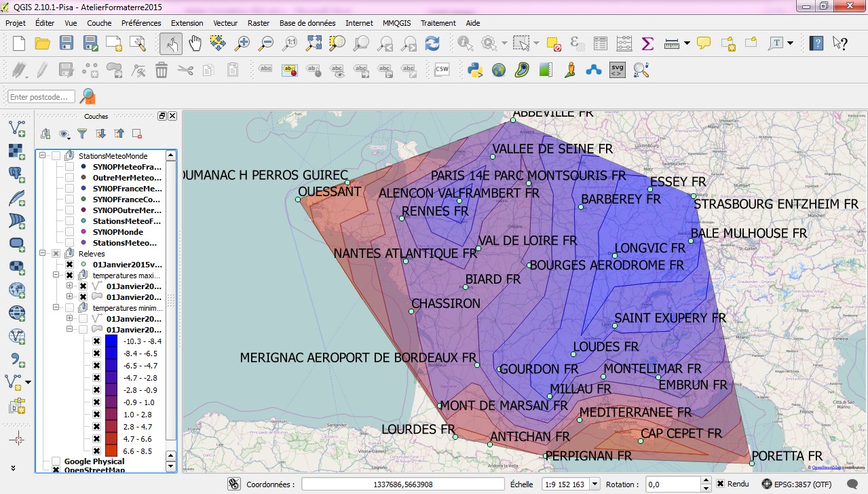Click the blue -10.3 - -8.4 legend swatch
The image size is (868, 494).
tap(111, 341)
